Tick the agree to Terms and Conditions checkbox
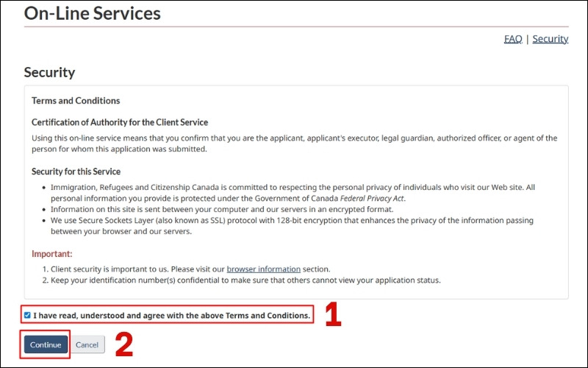Viewport: 588px width, 368px height. pyautogui.click(x=27, y=316)
